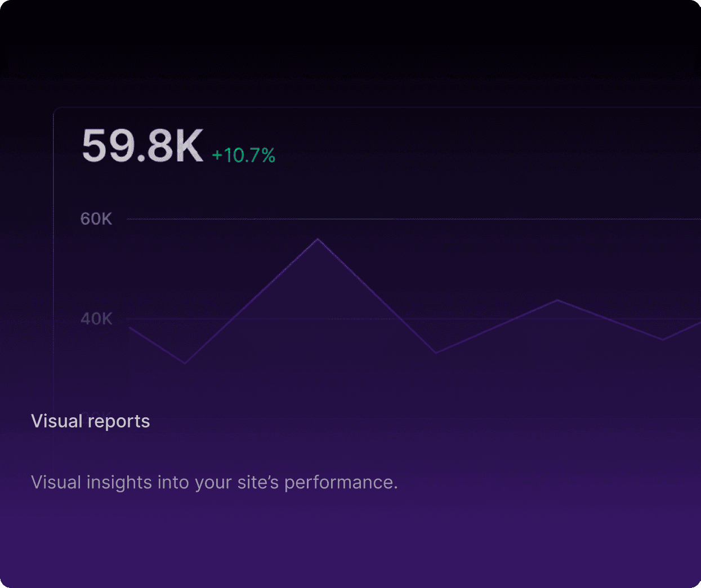Viewport: 701px width, 588px height.
Task: Click the third dip near the chart's right side
Action: 663,340
